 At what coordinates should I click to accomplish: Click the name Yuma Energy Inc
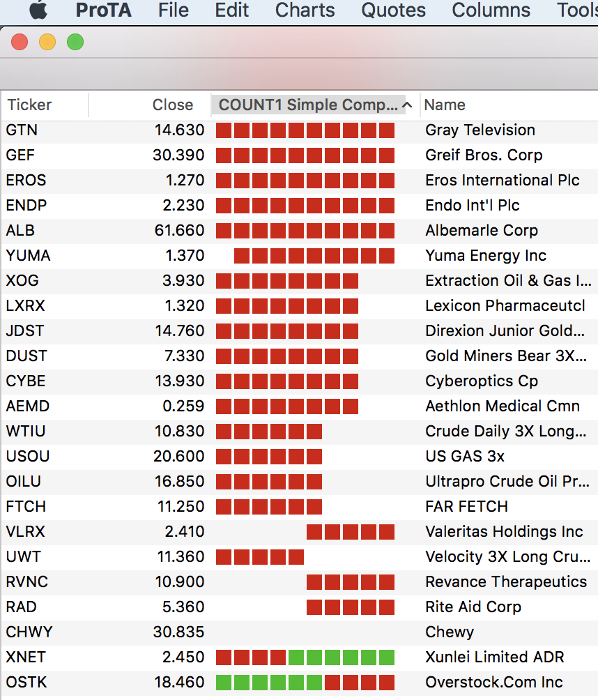[486, 255]
